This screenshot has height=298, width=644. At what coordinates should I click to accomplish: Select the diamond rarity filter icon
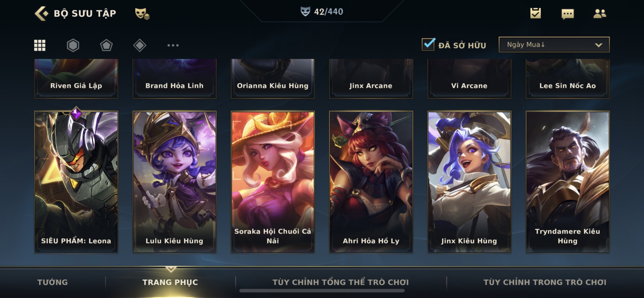coord(140,45)
